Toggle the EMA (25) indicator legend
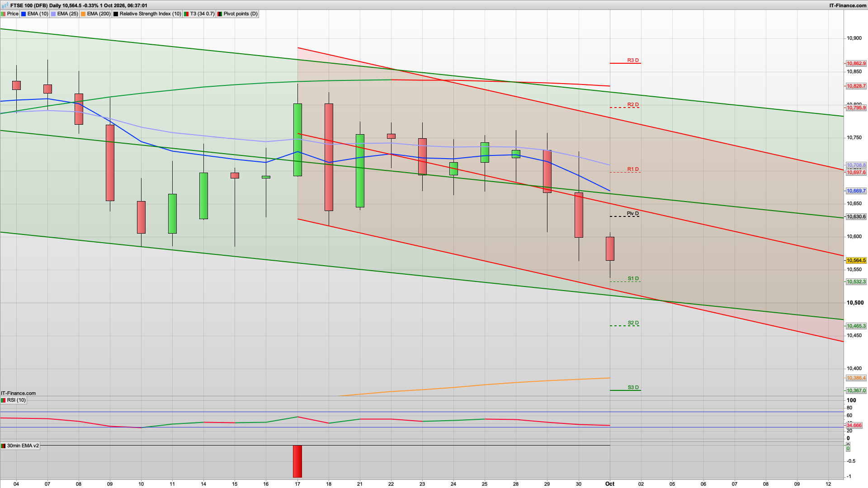This screenshot has width=868, height=488. click(64, 14)
